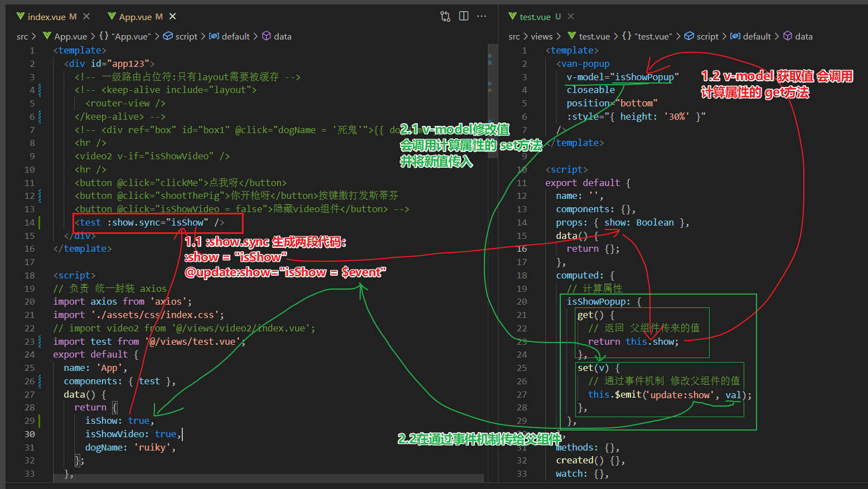The image size is (868, 489).
Task: Close the test.vue tab
Action: (571, 17)
